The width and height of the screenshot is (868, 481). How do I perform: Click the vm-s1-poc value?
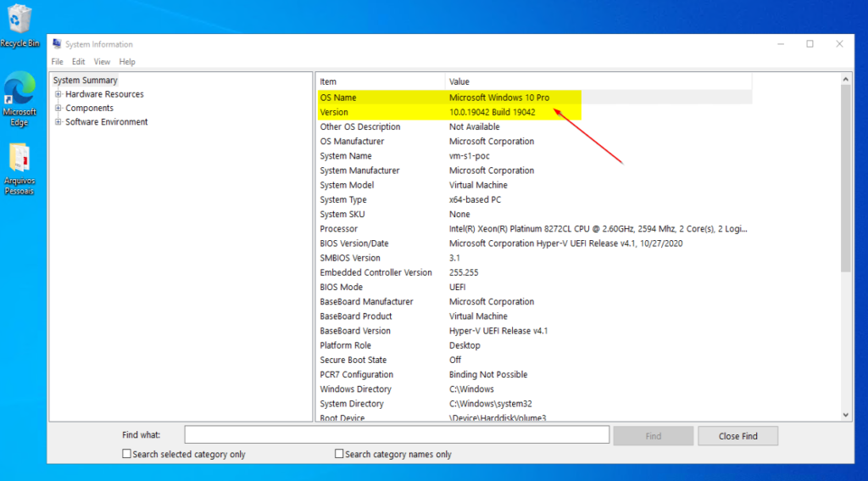point(469,156)
